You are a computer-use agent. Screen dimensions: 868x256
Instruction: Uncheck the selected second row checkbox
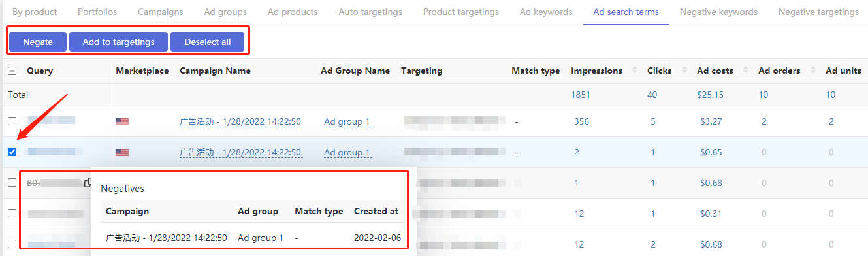click(x=12, y=152)
